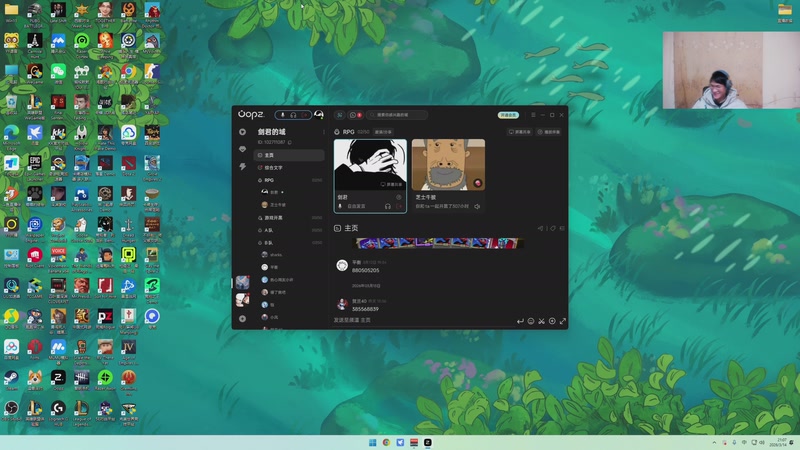The image size is (800, 450).
Task: Click red exit icon on 剑君 card
Action: coord(399,206)
